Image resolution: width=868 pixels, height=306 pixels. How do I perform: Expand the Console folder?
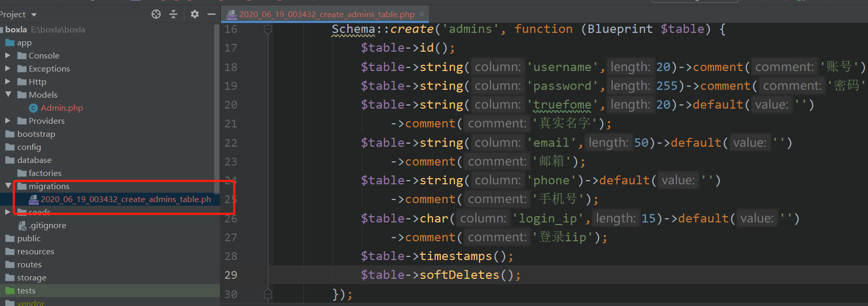click(7, 55)
